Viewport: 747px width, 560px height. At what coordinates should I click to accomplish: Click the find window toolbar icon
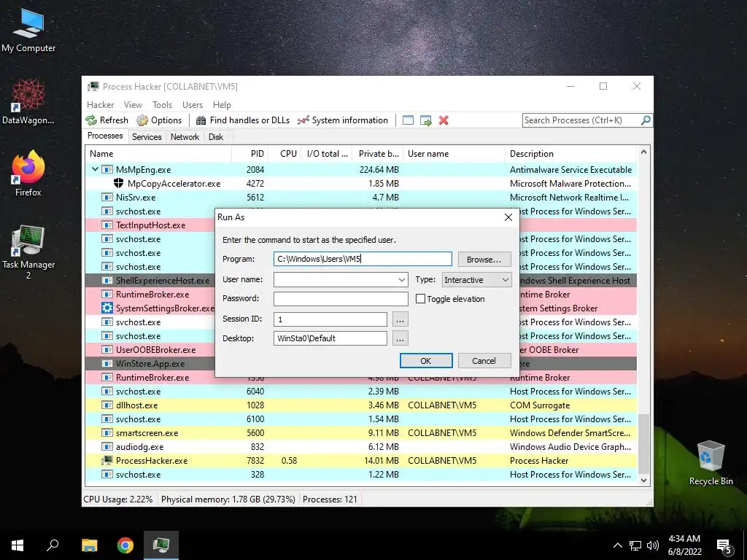(x=408, y=120)
